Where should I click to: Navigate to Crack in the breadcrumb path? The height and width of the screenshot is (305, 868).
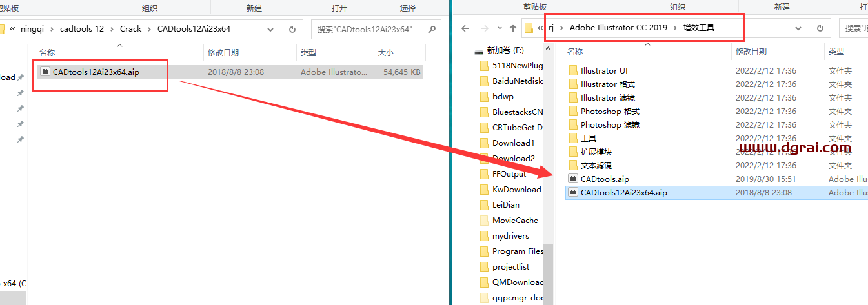tap(131, 29)
